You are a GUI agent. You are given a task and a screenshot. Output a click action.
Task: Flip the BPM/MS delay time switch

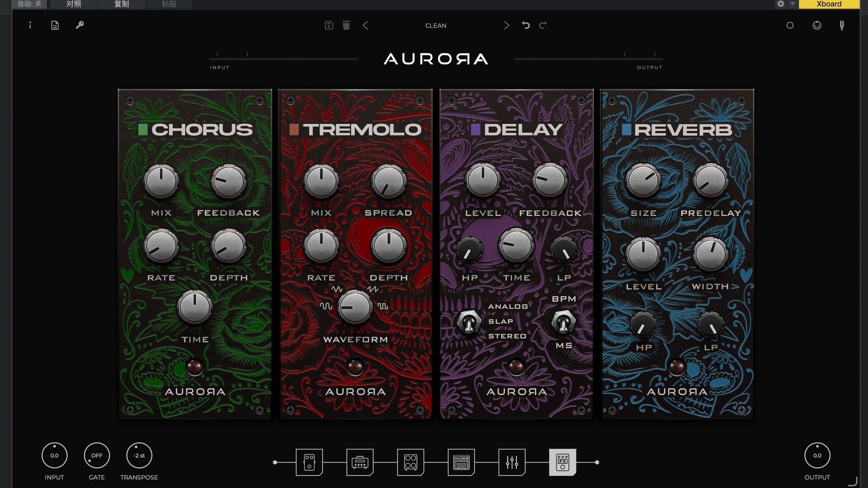563,322
